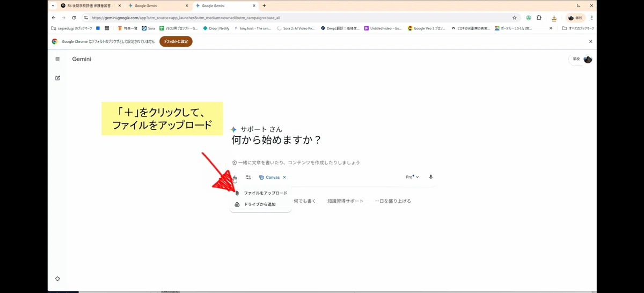The width and height of the screenshot is (644, 293).
Task: Expand the bookmarks overflow chevron
Action: click(x=551, y=28)
